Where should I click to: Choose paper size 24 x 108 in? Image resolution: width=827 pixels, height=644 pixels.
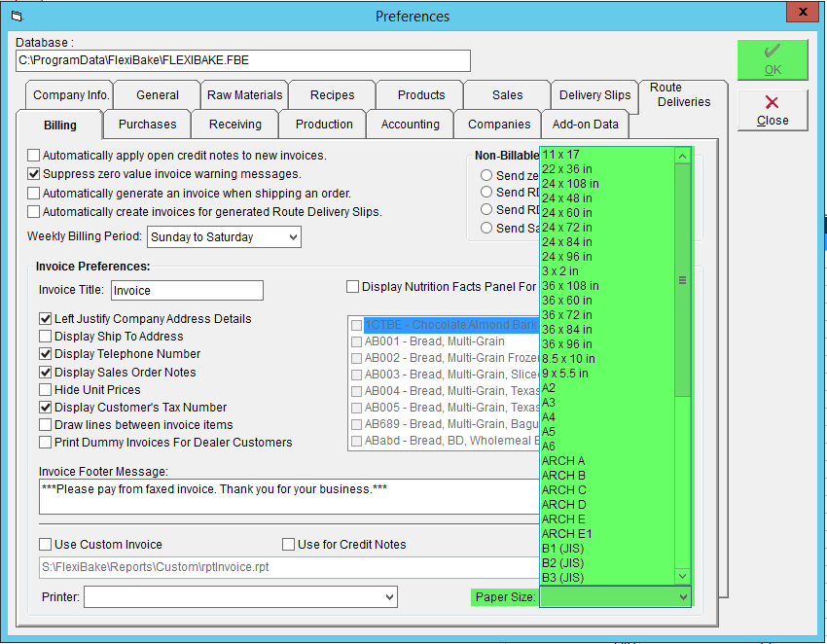[x=607, y=184]
